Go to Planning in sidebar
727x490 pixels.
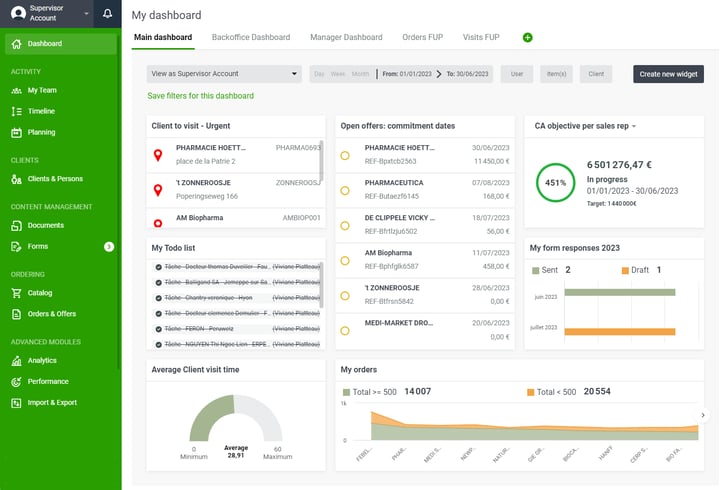[41, 132]
